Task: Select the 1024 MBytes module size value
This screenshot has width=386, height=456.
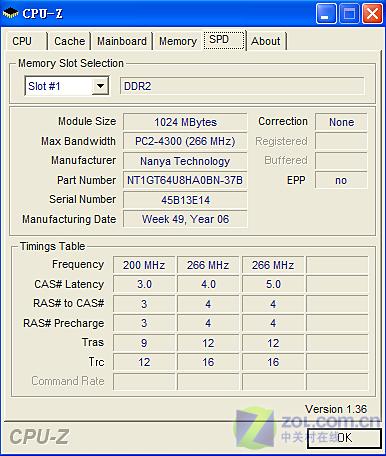Action: coord(185,122)
